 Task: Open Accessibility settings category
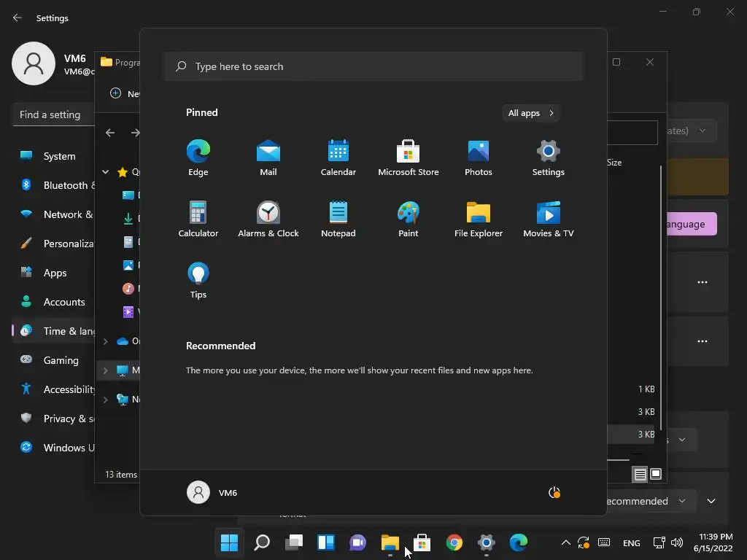53,389
